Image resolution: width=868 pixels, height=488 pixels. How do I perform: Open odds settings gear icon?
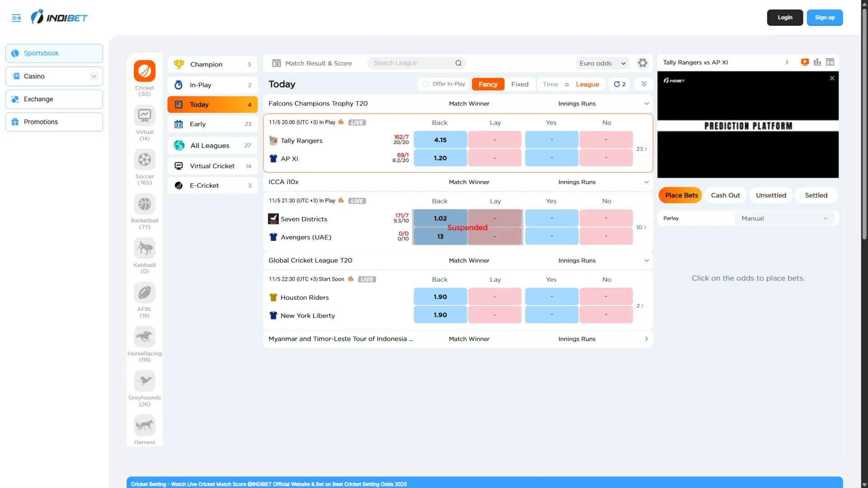coord(642,63)
